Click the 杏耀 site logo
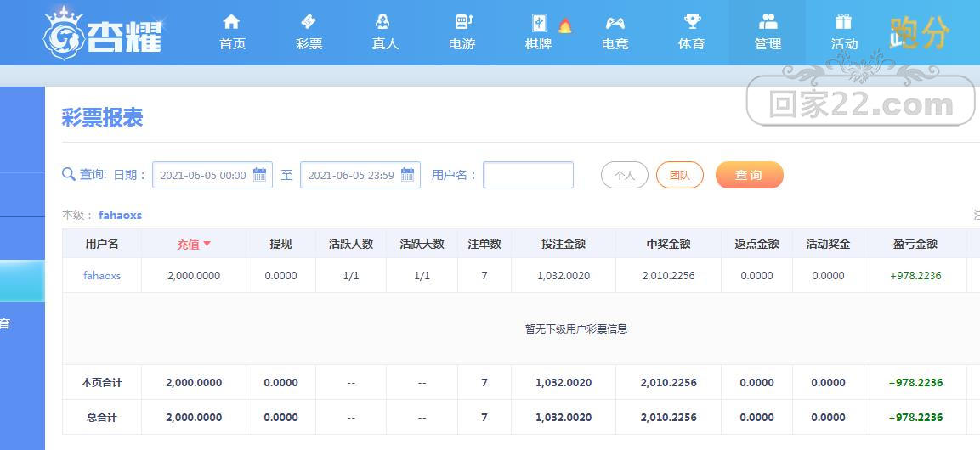This screenshot has height=450, width=980. (104, 33)
